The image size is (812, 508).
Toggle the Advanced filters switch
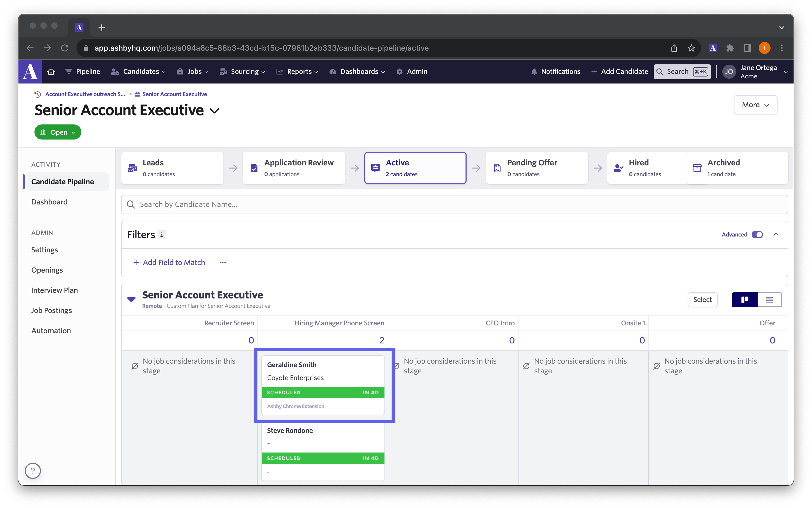tap(757, 235)
